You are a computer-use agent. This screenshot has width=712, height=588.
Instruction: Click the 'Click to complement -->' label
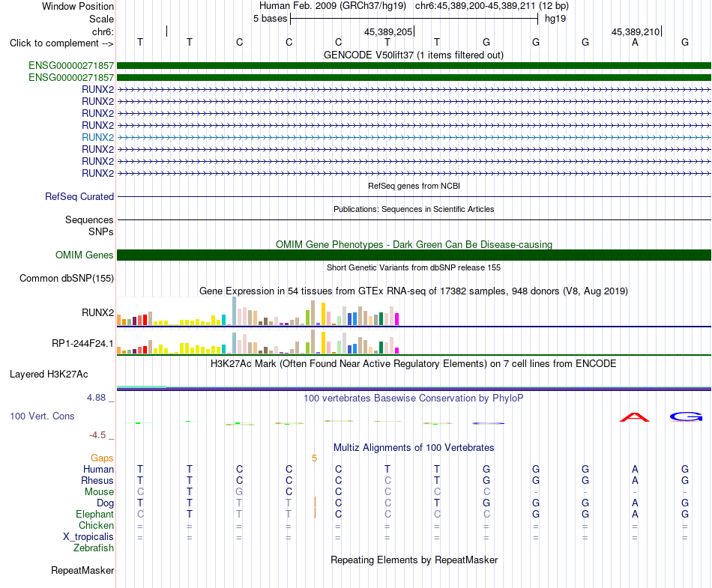click(61, 43)
